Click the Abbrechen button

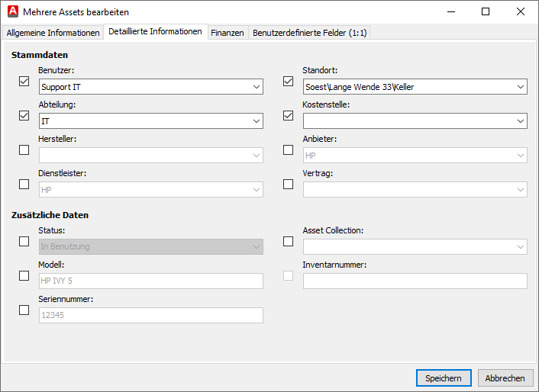tap(505, 378)
